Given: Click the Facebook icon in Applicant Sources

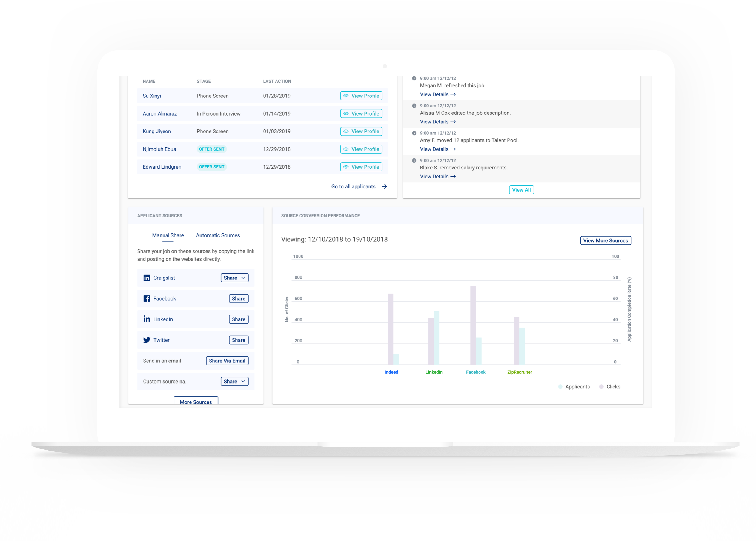Looking at the screenshot, I should (x=147, y=298).
